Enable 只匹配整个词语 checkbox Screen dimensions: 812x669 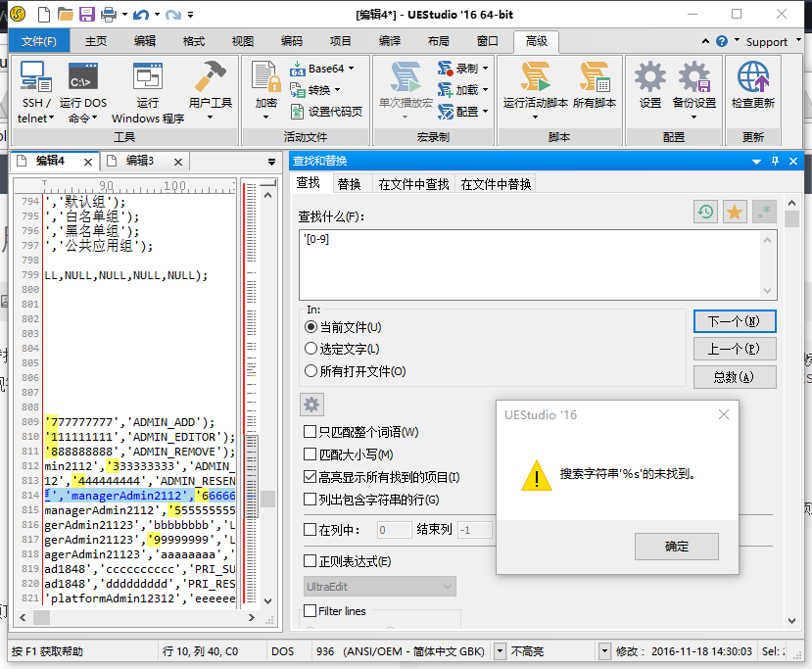tap(310, 431)
